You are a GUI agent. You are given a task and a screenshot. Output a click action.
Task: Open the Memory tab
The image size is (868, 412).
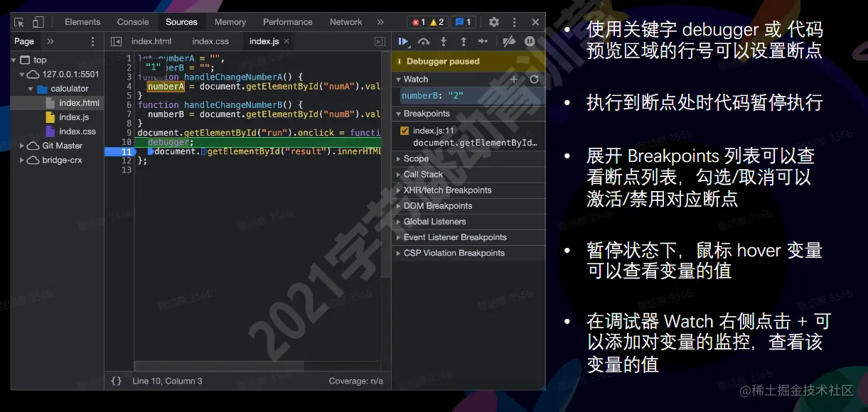point(230,22)
